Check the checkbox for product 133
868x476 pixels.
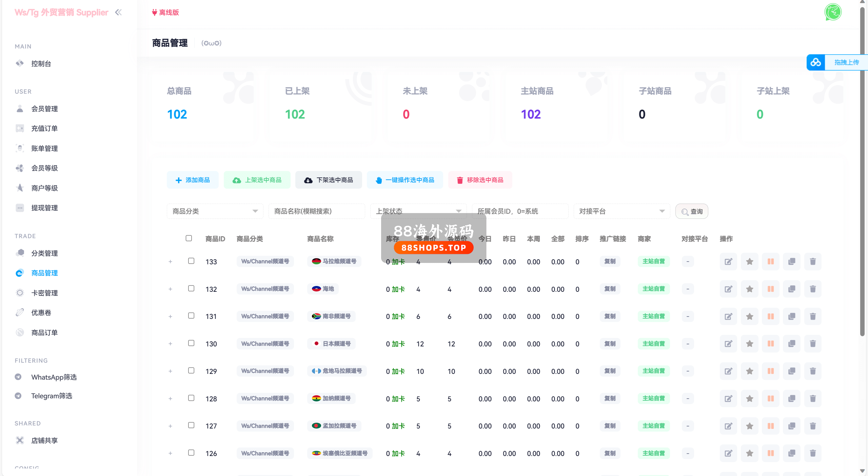[191, 261]
